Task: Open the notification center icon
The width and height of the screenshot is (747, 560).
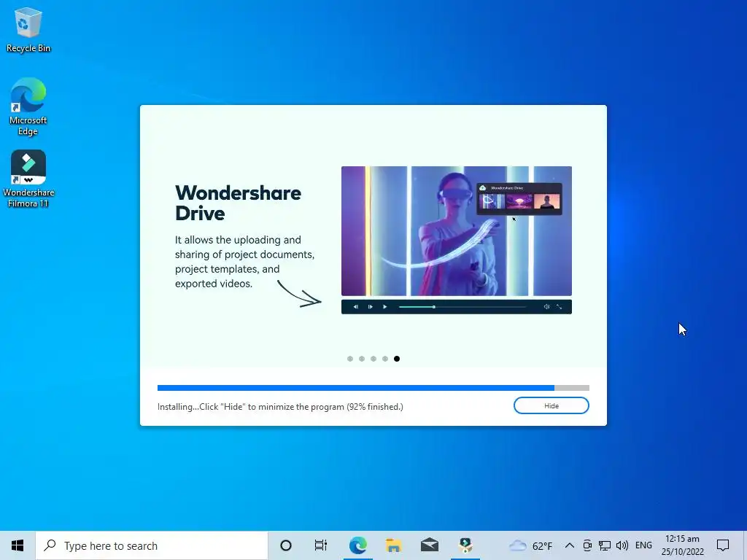Action: click(723, 545)
